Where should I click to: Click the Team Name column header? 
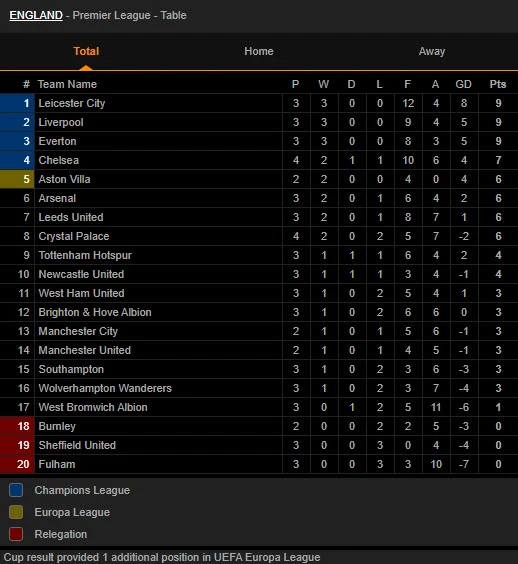click(x=67, y=84)
